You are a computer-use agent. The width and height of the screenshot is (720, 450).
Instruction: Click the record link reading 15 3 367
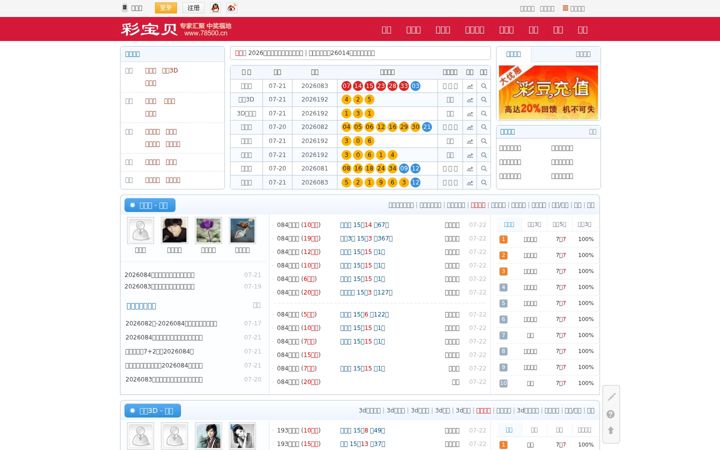coord(366,239)
